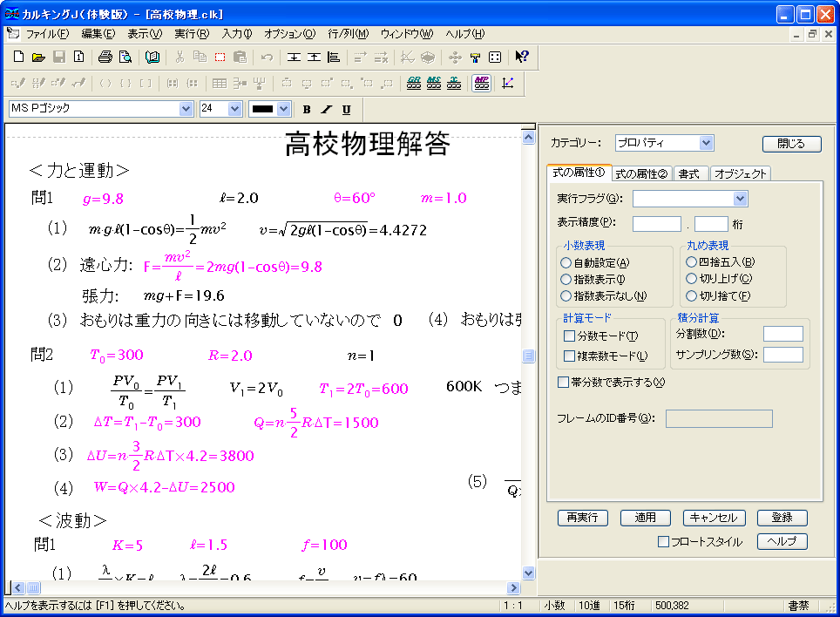The image size is (840, 617).
Task: Click the printer icon
Action: [x=105, y=57]
